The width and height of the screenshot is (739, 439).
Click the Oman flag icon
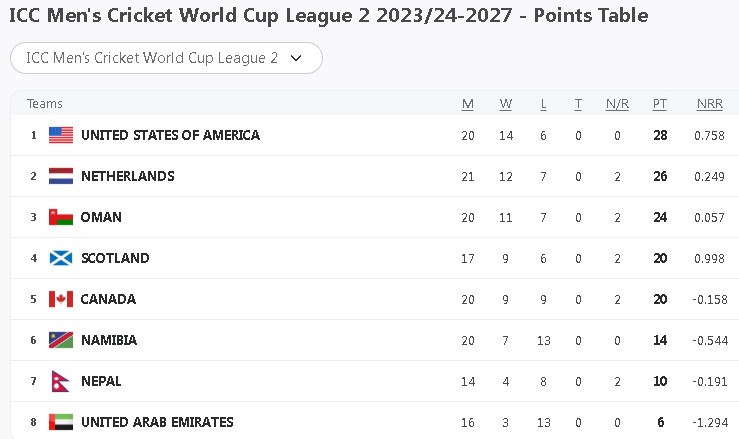[61, 217]
